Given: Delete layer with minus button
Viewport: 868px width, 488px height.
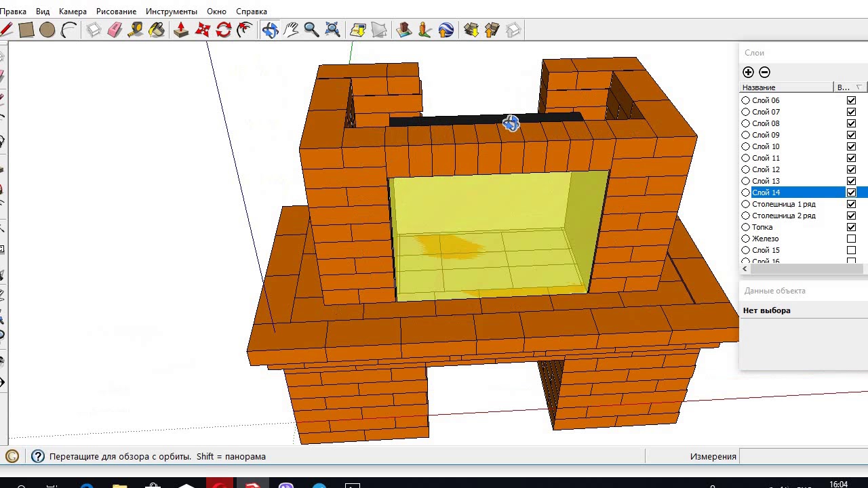Looking at the screenshot, I should point(764,72).
